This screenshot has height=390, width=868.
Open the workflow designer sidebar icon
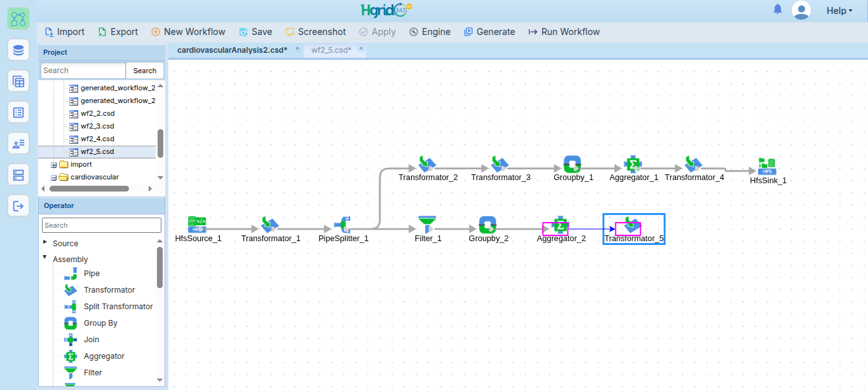click(18, 18)
